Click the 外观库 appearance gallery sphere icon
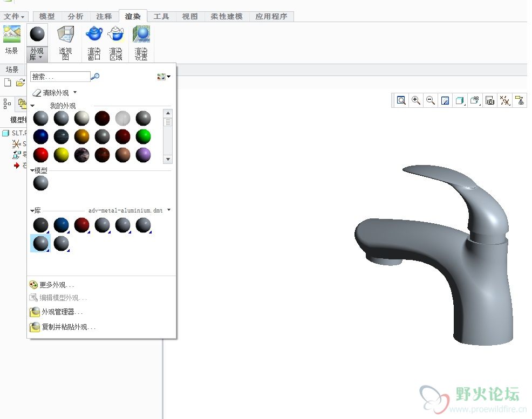The image size is (532, 419). coord(37,34)
